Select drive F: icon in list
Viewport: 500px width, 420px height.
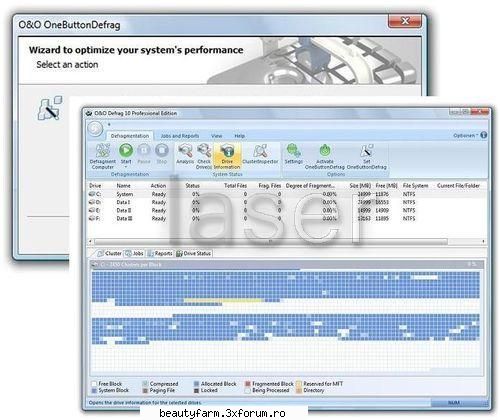[92, 218]
